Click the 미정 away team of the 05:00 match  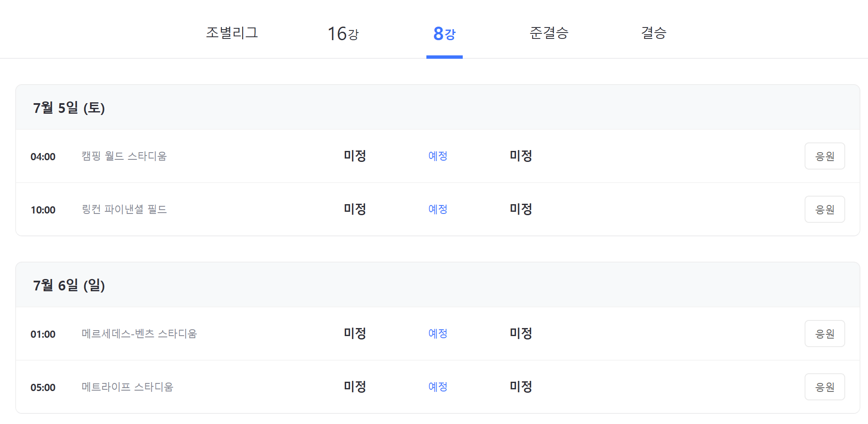(521, 386)
